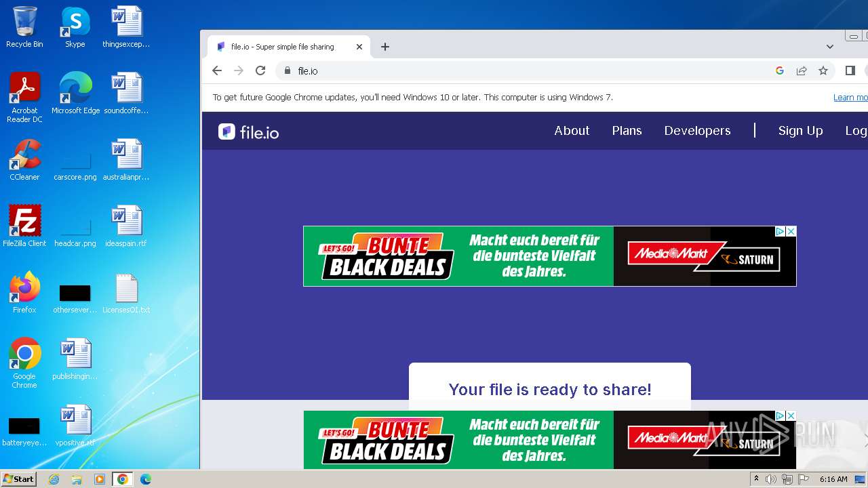This screenshot has width=868, height=488.
Task: Click the Windows Start button
Action: tap(19, 479)
